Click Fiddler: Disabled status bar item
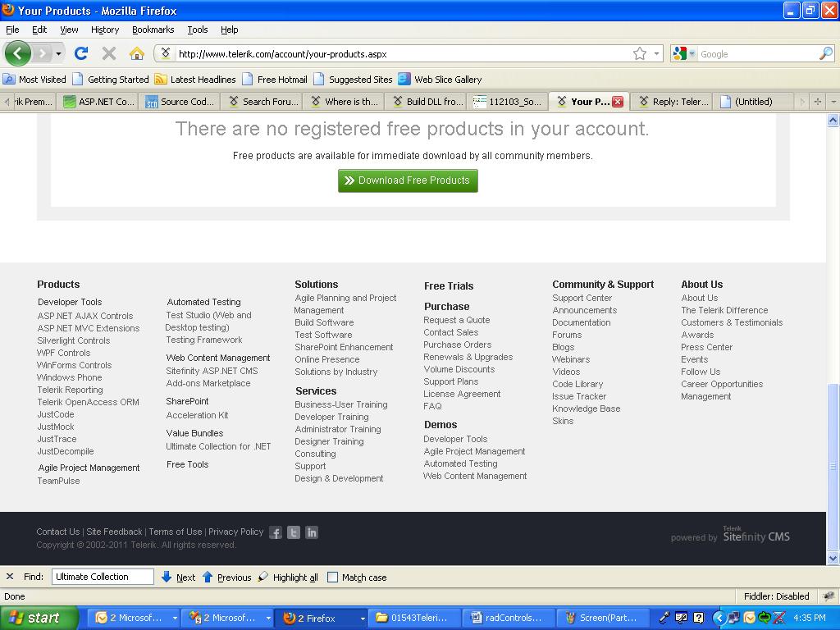 [x=776, y=596]
